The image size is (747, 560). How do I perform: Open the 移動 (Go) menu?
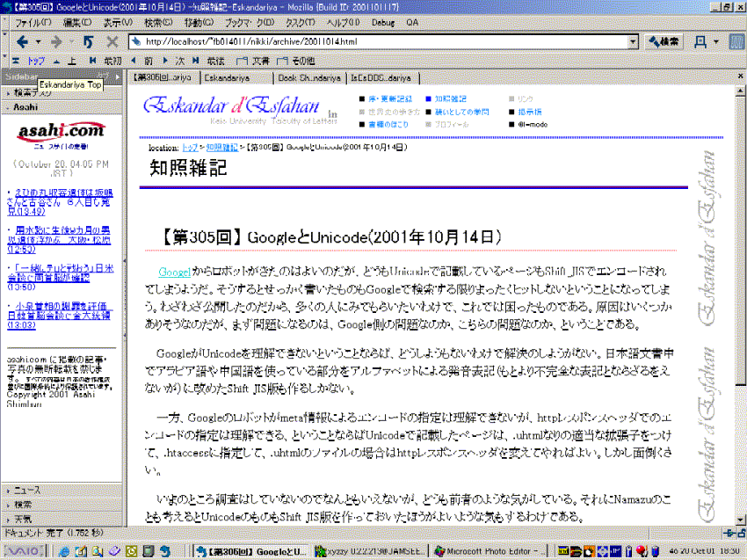199,22
